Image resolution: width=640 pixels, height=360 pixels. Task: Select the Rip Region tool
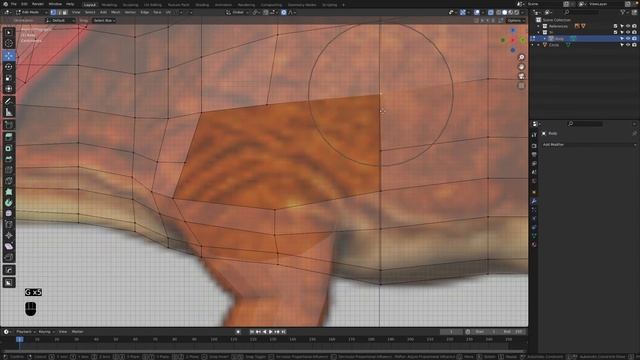click(x=9, y=258)
